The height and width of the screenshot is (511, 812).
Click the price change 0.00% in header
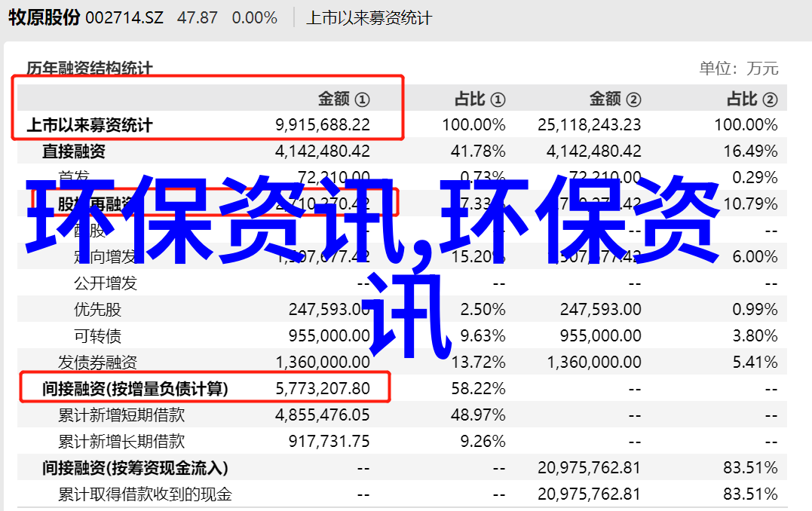pos(254,18)
